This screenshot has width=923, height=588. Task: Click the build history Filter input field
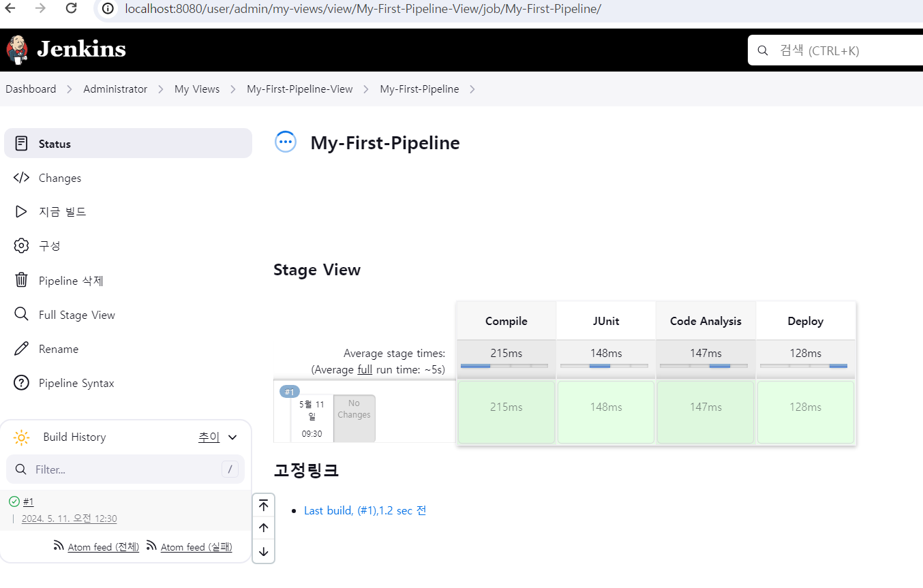tap(125, 469)
